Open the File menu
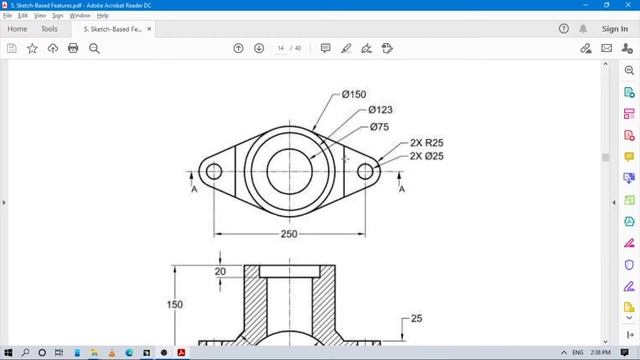 (7, 16)
